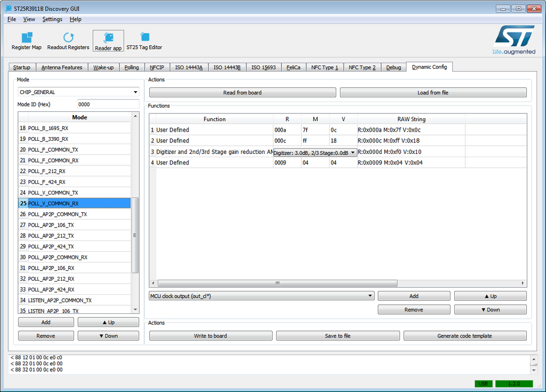Open the View menu
This screenshot has width=546, height=392.
pos(29,19)
